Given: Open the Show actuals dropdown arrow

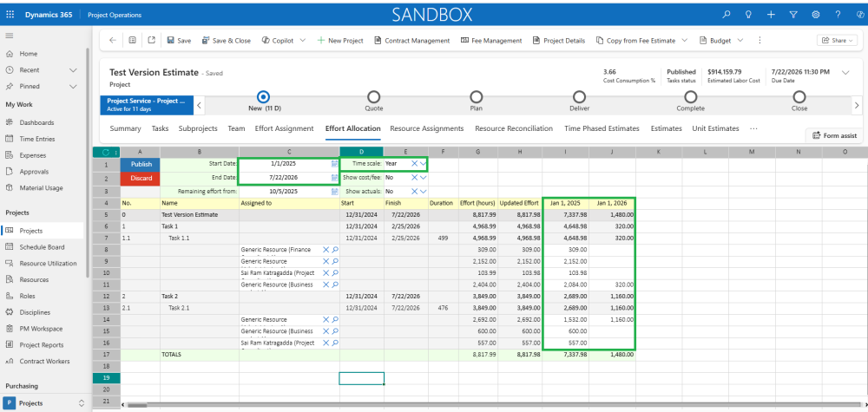Looking at the screenshot, I should click(x=424, y=192).
